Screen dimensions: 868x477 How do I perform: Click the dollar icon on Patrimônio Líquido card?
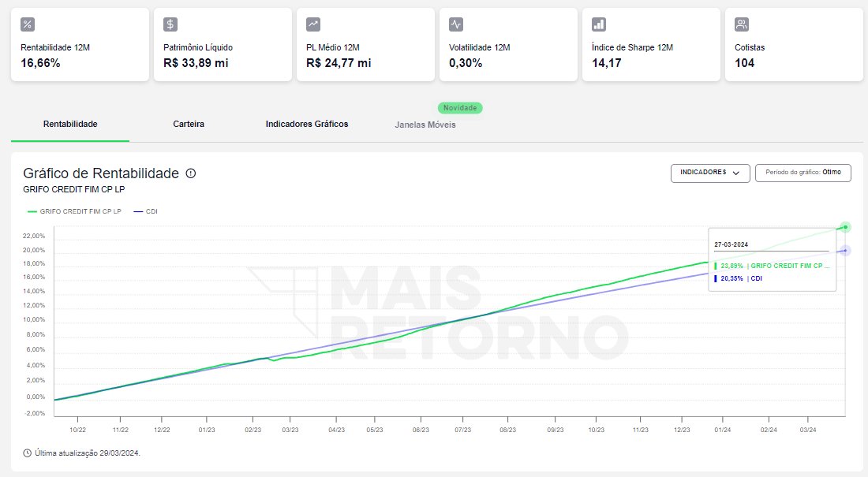click(170, 24)
